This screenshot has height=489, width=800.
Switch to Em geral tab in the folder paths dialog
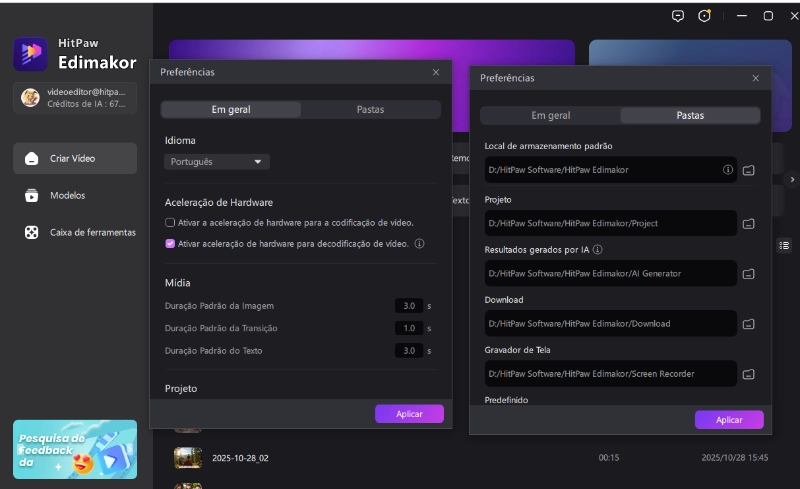coord(550,115)
